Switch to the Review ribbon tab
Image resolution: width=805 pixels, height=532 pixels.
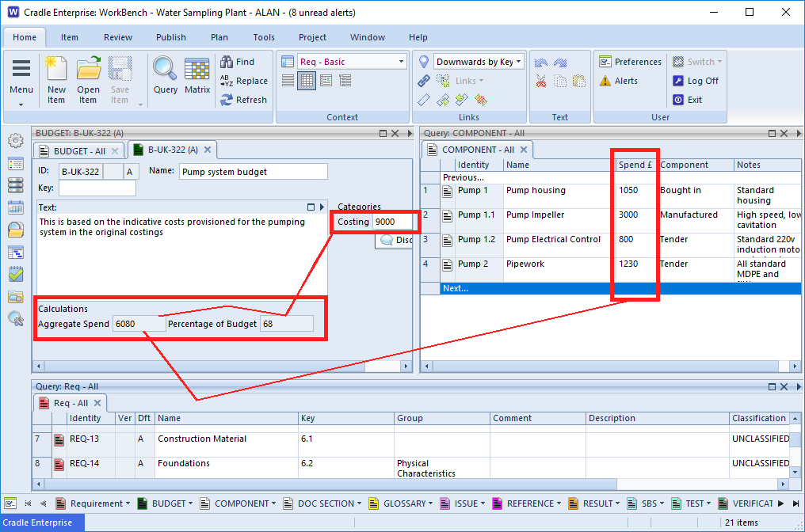click(x=118, y=37)
